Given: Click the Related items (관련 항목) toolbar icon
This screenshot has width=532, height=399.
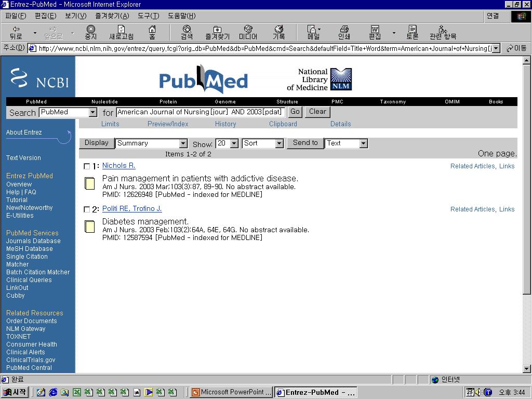Looking at the screenshot, I should [x=443, y=33].
